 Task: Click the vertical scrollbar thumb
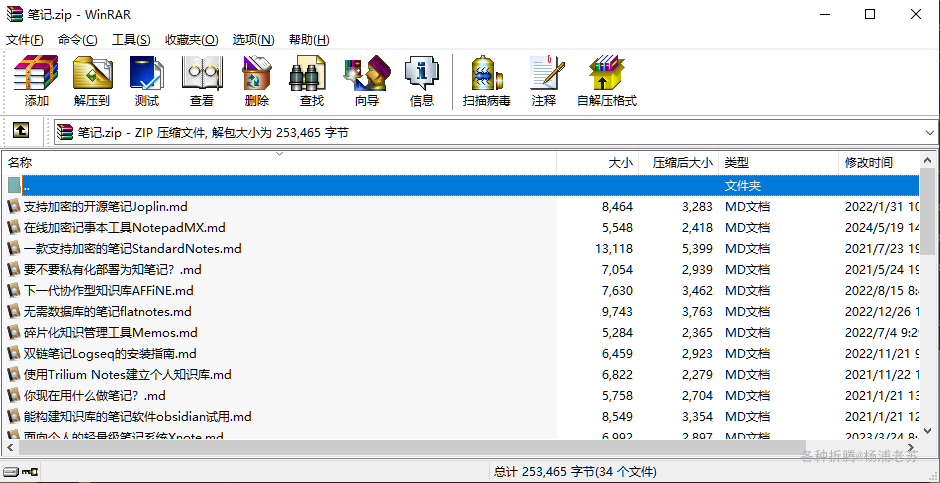pyautogui.click(x=927, y=213)
